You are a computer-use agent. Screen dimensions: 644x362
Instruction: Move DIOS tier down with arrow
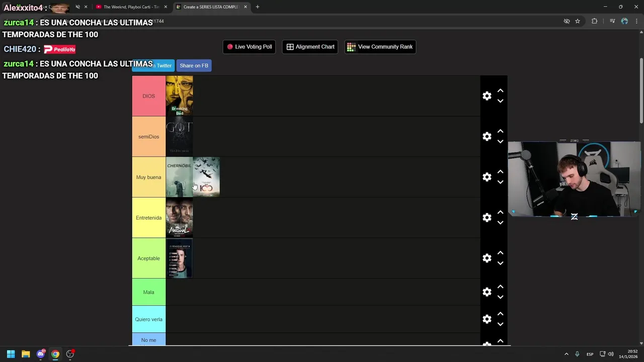click(x=500, y=101)
